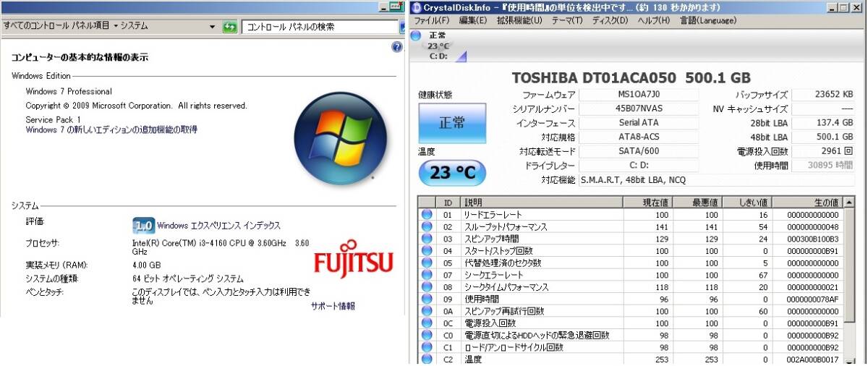The height and width of the screenshot is (366, 868).
Task: Click the 電源投入回数 field showing 2961 回
Action: 823,151
